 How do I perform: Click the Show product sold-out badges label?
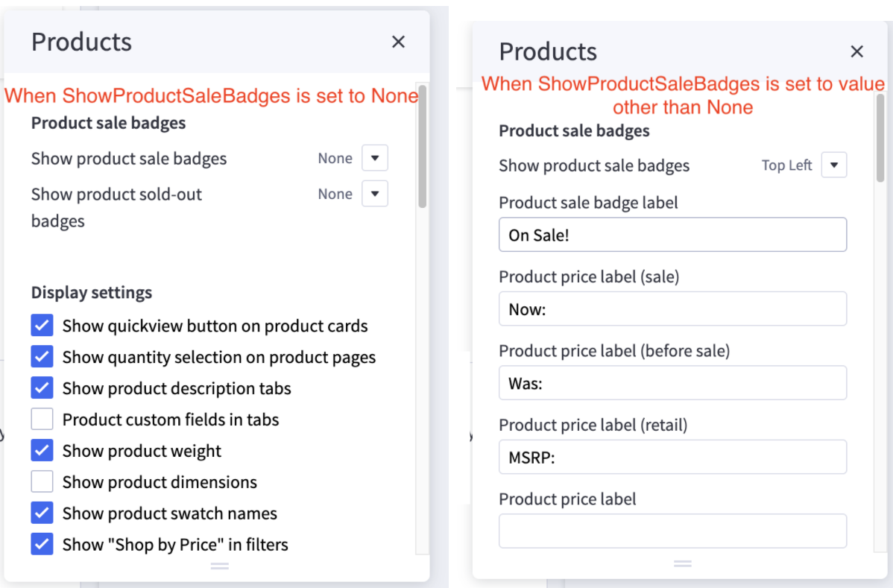[116, 207]
